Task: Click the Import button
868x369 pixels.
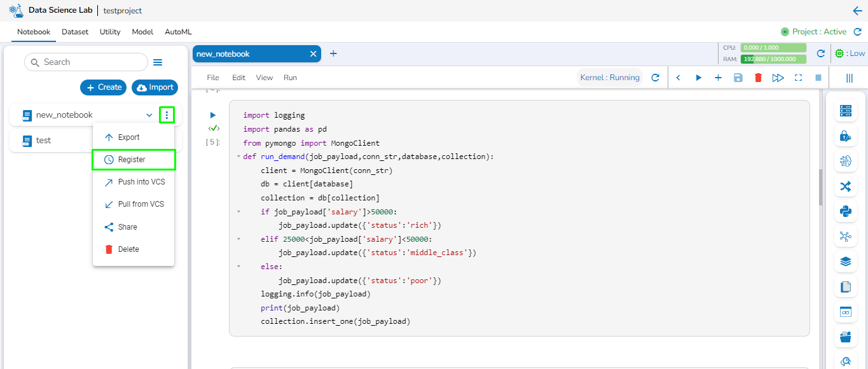Action: 155,87
